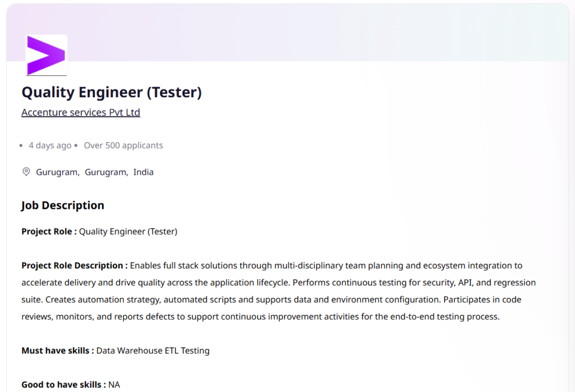Click the Quality Engineer (Tester) job title

[x=112, y=93]
